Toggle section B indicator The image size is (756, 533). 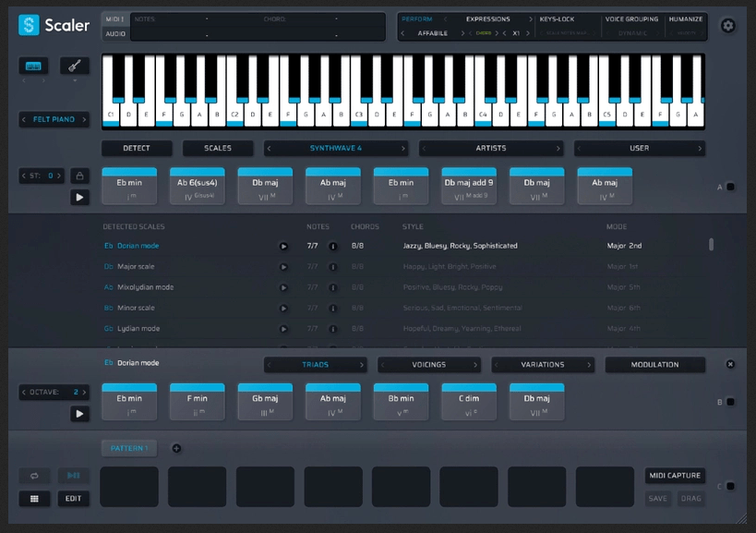coord(730,402)
